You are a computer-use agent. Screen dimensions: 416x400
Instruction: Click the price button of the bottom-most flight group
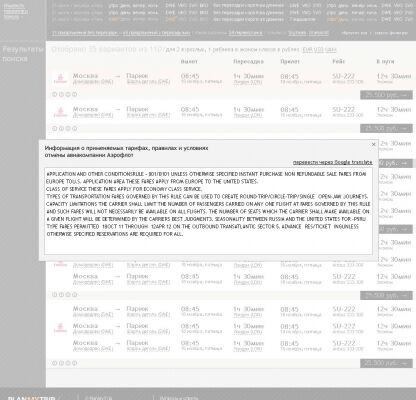click(x=386, y=363)
